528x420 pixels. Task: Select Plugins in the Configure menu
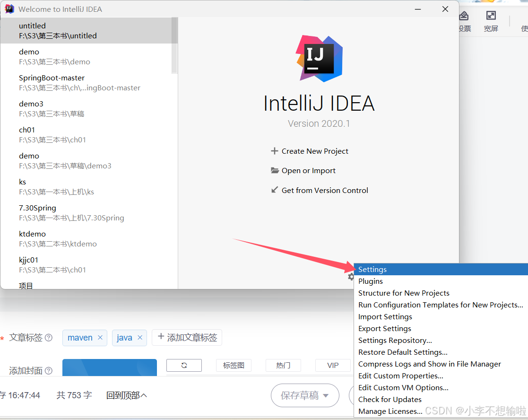pyautogui.click(x=441, y=281)
